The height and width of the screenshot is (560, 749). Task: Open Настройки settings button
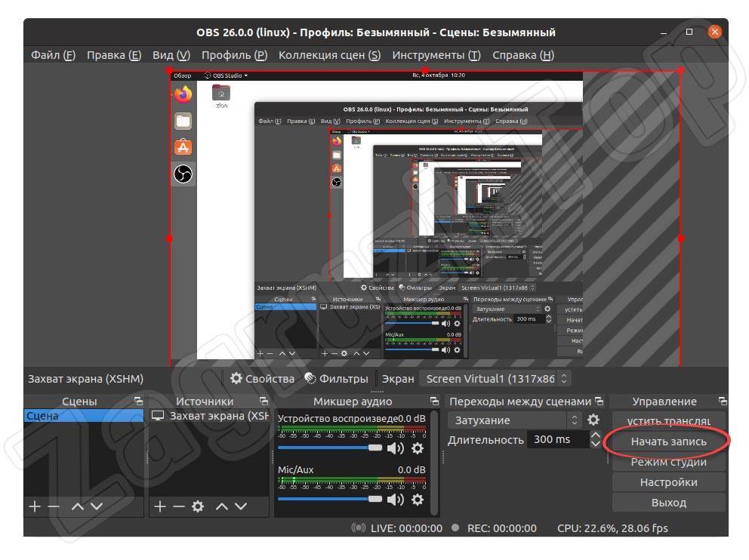tap(668, 482)
